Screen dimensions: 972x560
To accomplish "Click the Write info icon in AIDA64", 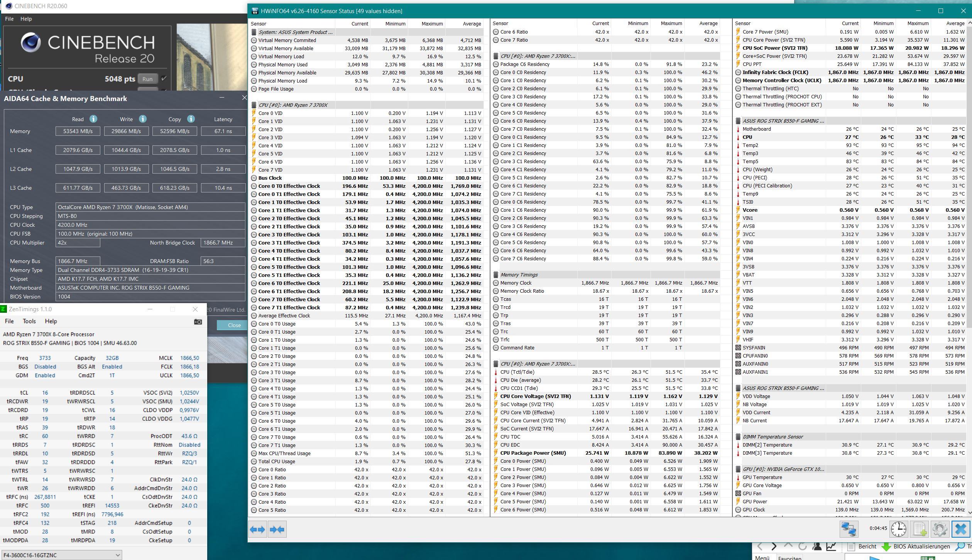I will point(143,119).
